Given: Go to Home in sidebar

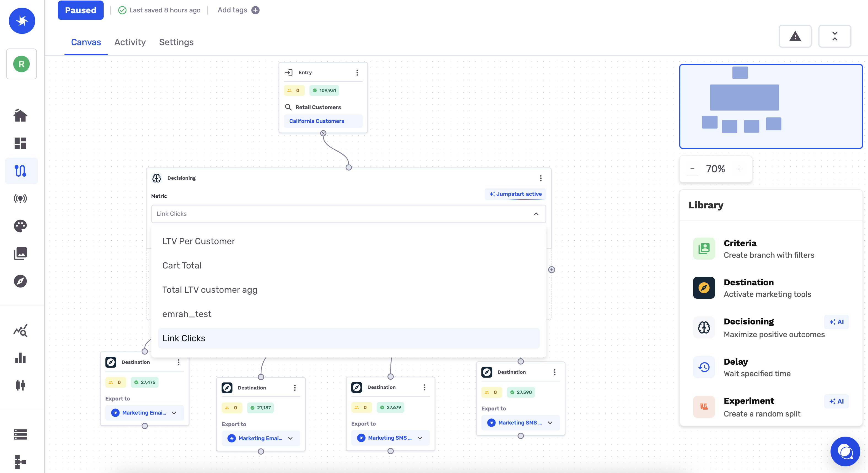Looking at the screenshot, I should (x=20, y=115).
